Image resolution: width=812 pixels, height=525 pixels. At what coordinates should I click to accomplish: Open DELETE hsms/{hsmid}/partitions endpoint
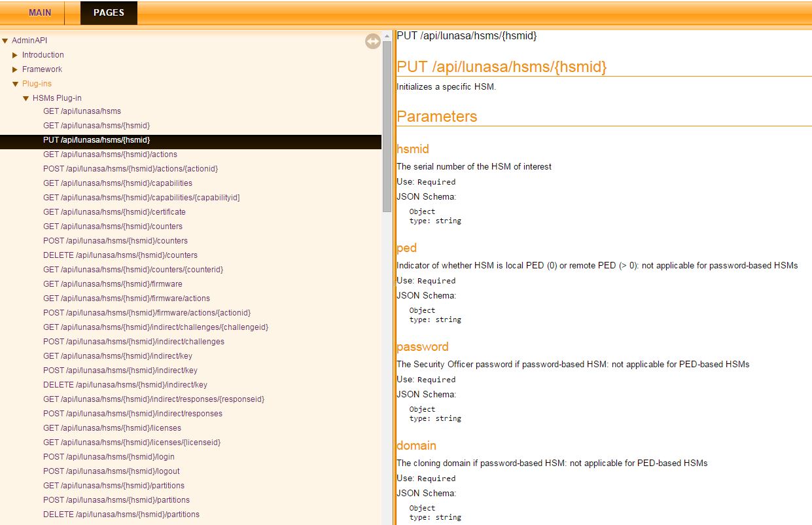121,515
